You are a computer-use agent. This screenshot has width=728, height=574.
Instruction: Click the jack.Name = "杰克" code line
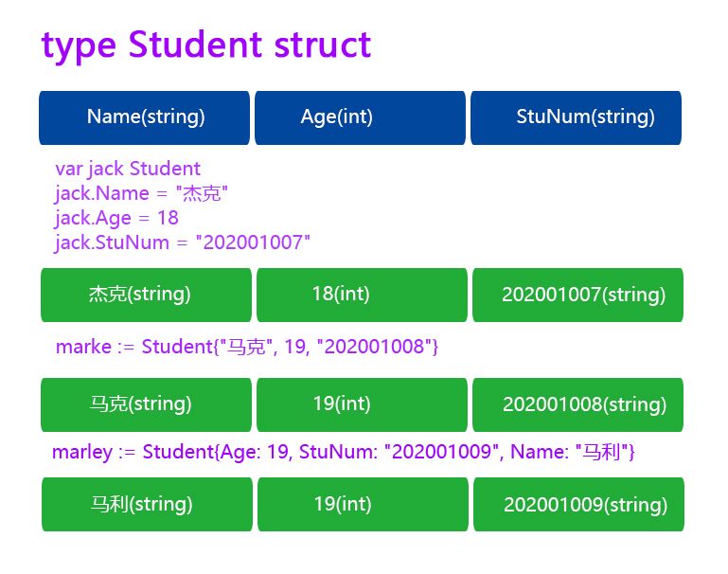pos(142,193)
